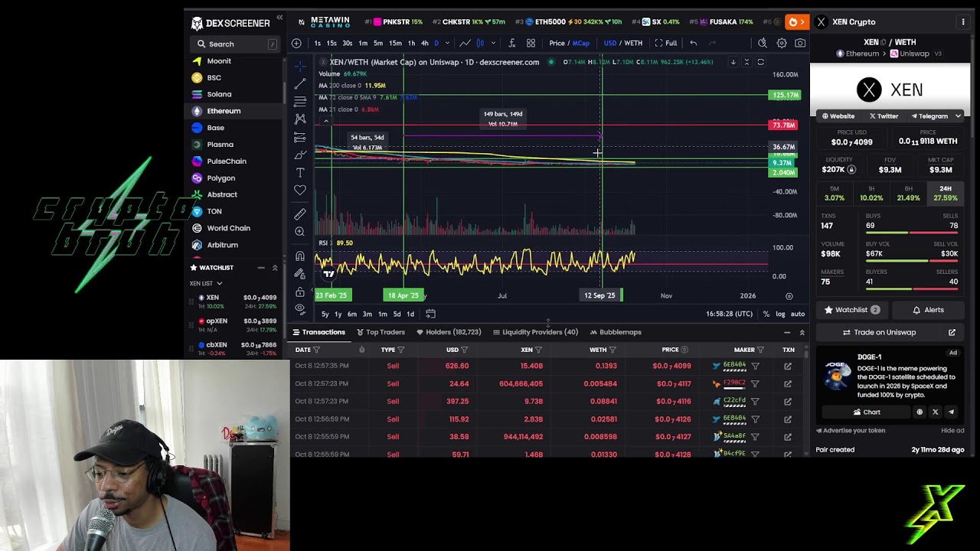Collapse the DEX Screener sidebar
The image size is (980, 551).
coord(279,17)
